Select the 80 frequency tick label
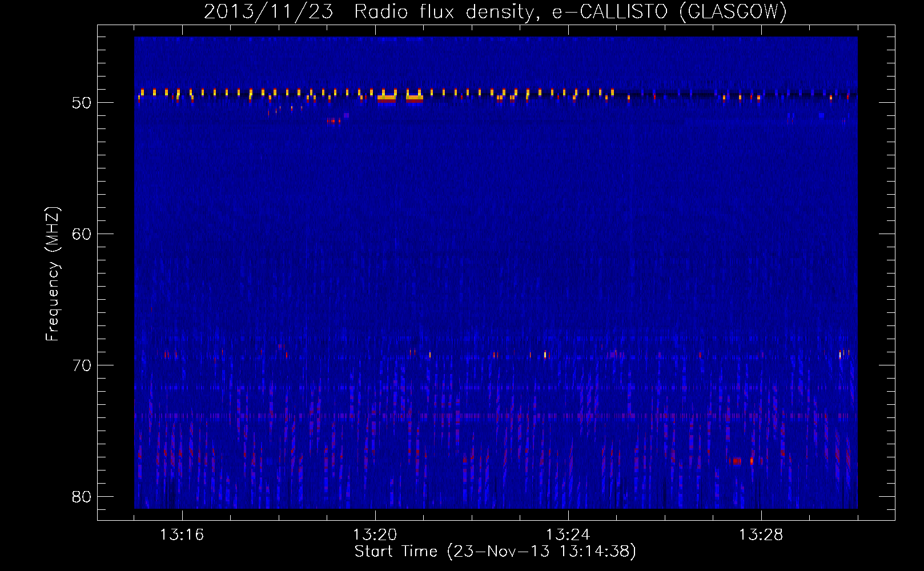 pos(82,497)
